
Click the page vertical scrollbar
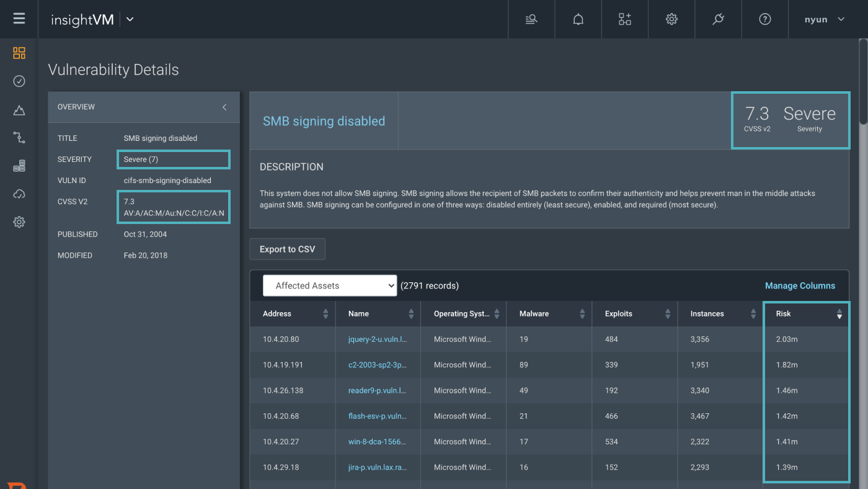point(862,81)
